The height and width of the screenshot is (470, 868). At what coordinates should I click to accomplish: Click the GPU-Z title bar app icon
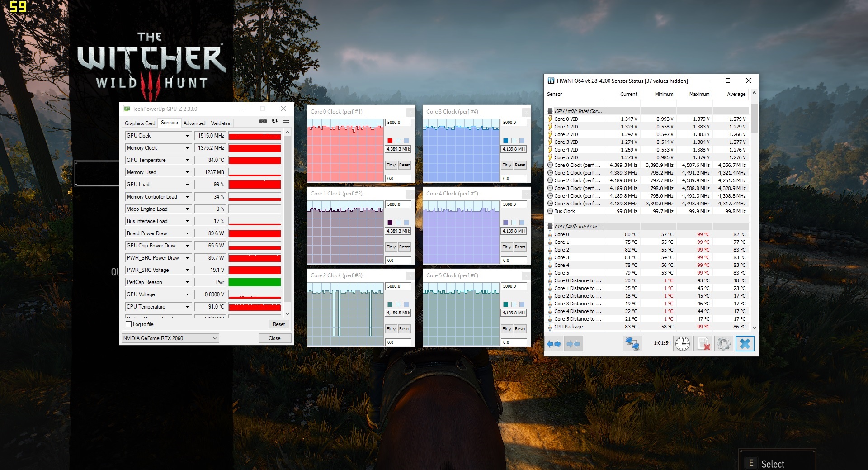point(127,109)
